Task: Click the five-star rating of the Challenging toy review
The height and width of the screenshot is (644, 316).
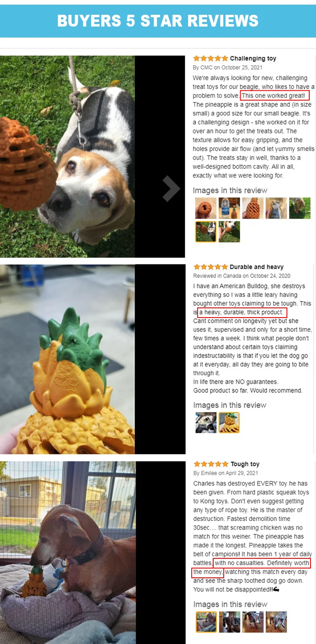Action: 211,58
